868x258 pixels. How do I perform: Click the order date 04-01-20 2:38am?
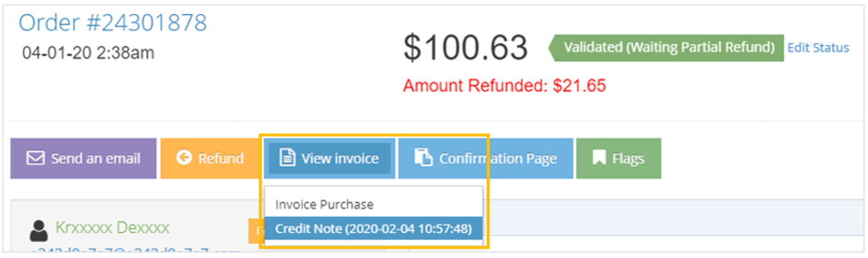pos(89,53)
